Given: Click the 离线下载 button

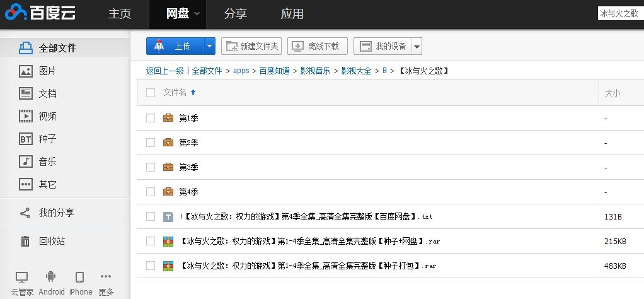Looking at the screenshot, I should point(318,46).
